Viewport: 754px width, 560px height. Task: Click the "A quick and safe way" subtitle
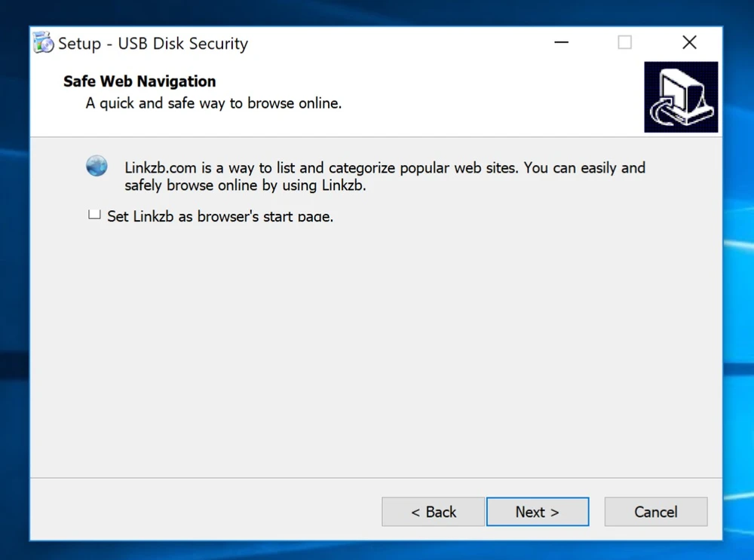[x=213, y=103]
